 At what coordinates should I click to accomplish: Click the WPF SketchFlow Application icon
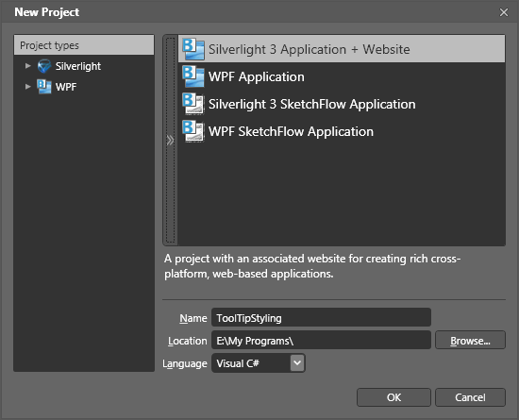click(x=193, y=131)
